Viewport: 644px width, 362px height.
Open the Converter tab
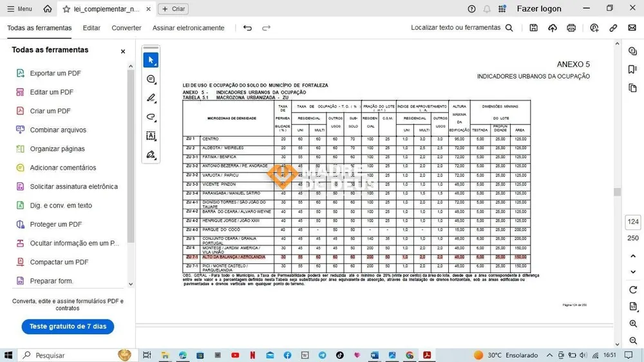[x=126, y=28]
